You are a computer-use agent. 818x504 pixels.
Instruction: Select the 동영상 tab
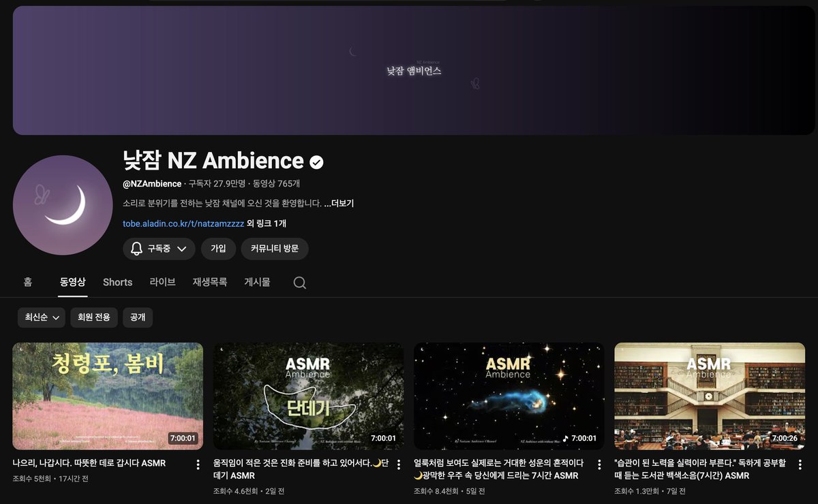tap(73, 282)
